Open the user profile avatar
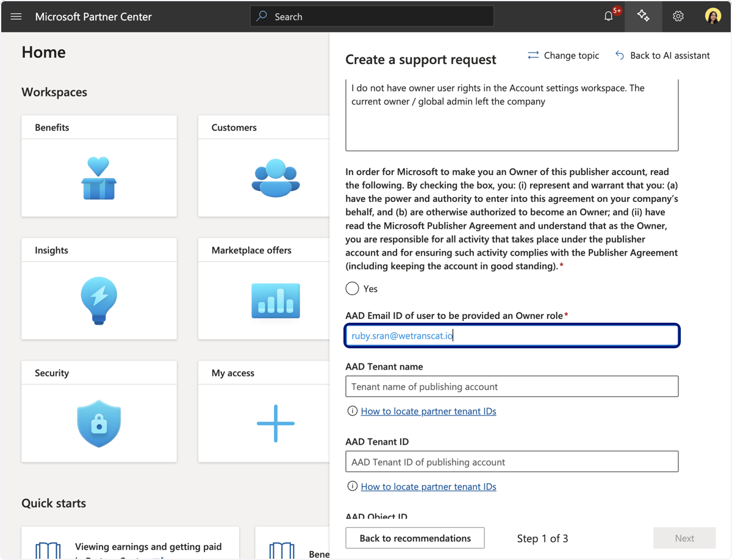 click(x=713, y=16)
